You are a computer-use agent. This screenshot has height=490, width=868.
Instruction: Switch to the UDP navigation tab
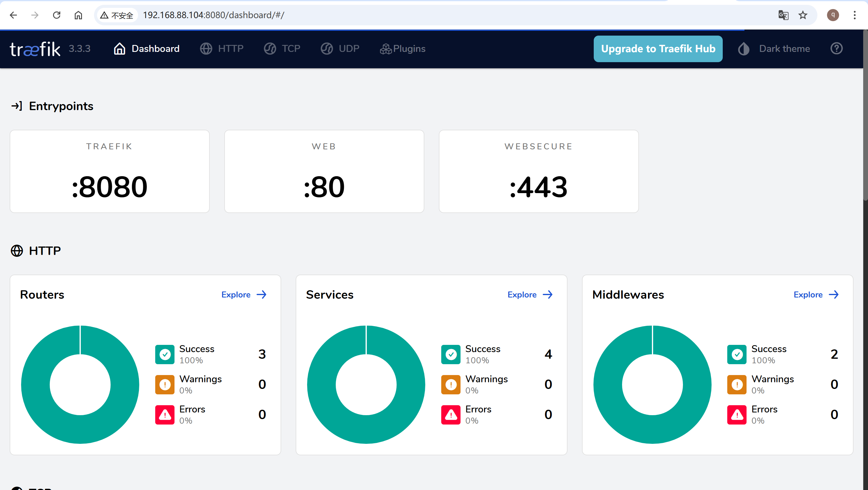340,49
